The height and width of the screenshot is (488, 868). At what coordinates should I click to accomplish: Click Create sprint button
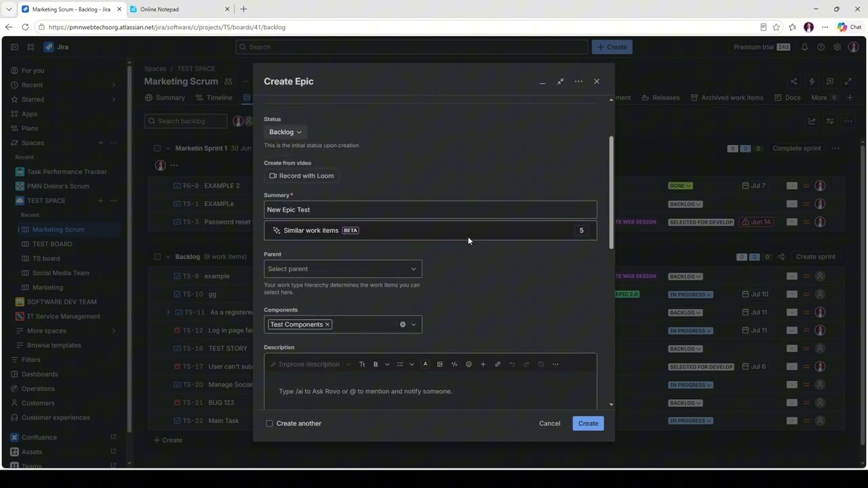pyautogui.click(x=816, y=257)
